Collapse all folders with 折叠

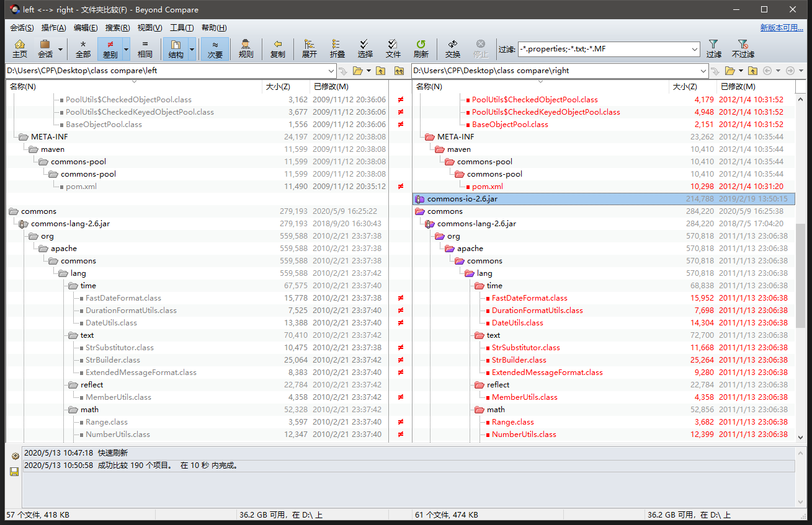click(x=337, y=49)
